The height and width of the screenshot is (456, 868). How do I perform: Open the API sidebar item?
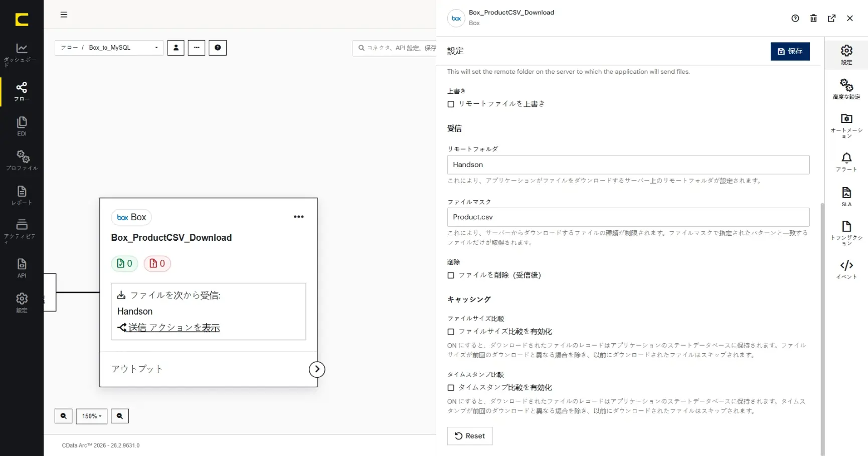point(22,268)
